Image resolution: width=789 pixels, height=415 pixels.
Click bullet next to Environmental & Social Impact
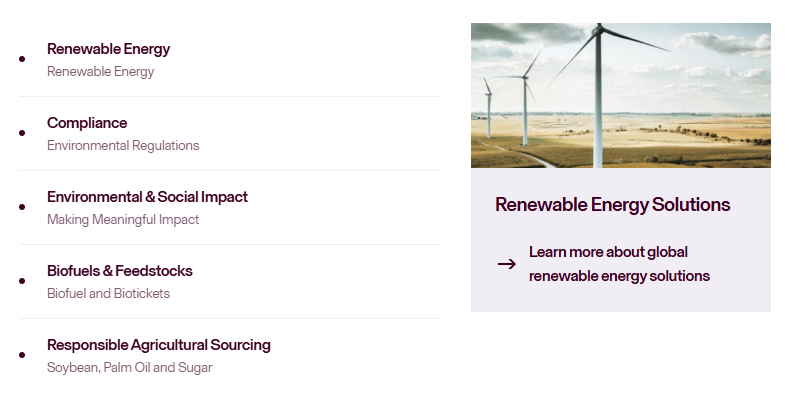point(22,207)
